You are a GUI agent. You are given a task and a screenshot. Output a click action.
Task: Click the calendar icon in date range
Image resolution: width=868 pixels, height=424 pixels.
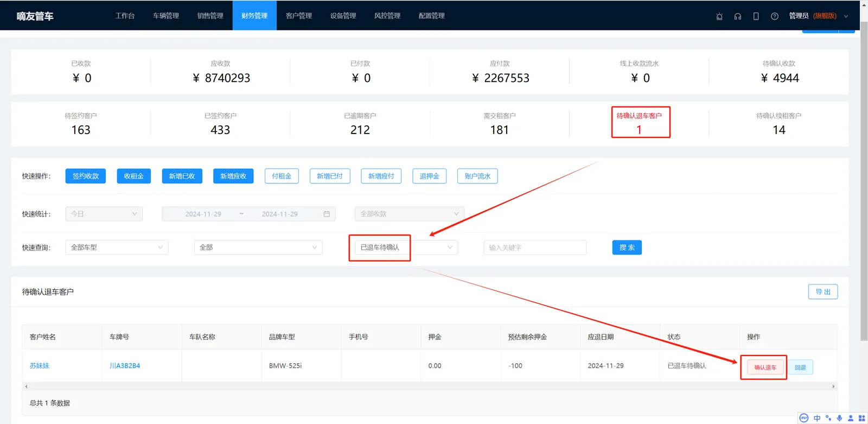point(327,214)
